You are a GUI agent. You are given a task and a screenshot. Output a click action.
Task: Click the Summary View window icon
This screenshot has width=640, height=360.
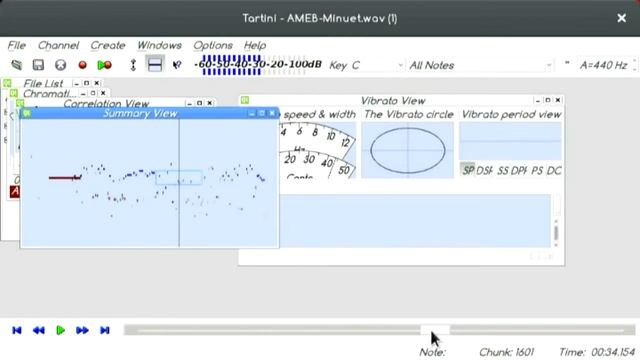27,113
